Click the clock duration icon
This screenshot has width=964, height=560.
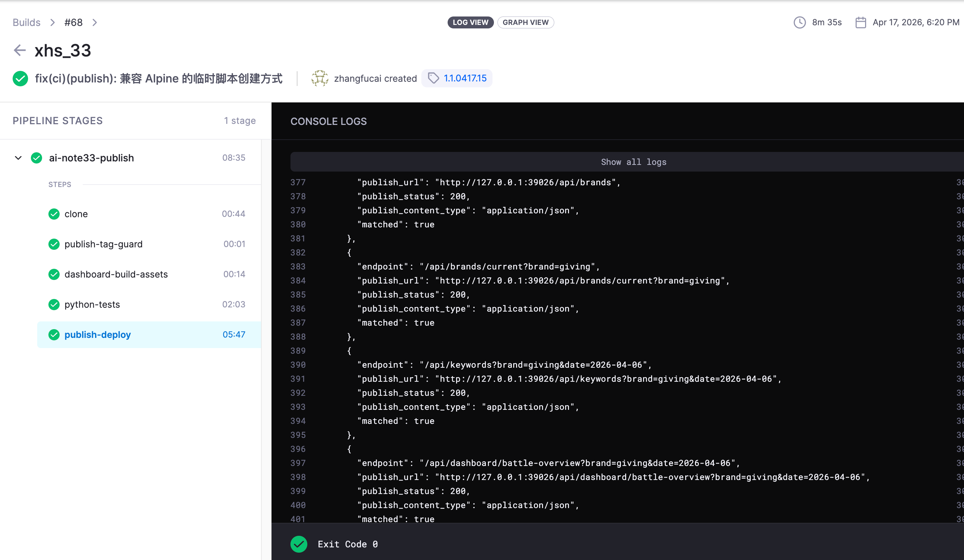point(799,22)
